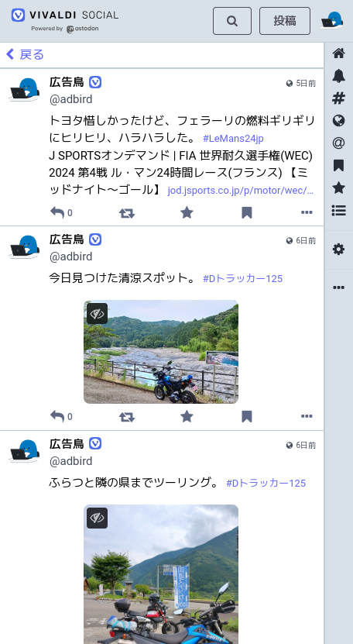
Task: Go back with 戻る link
Action: tap(25, 54)
